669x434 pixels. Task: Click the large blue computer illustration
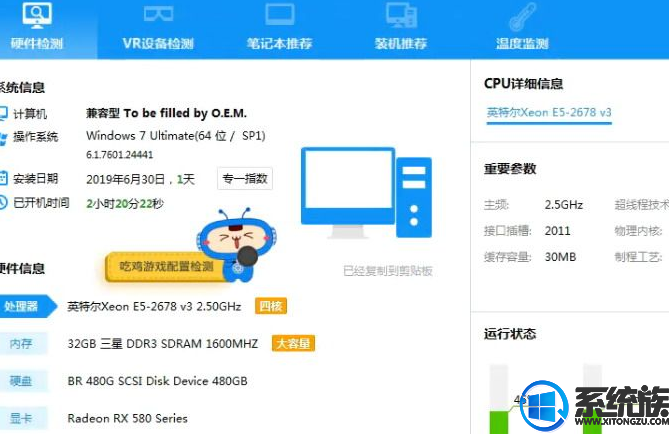pos(366,192)
